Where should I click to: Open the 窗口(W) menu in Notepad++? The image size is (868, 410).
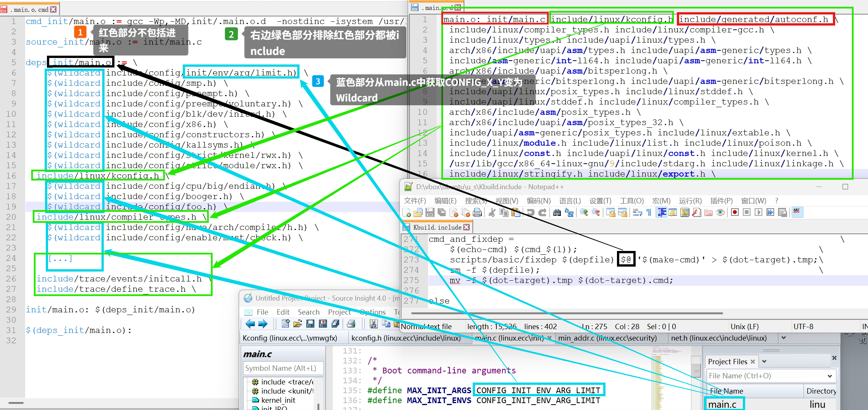[x=754, y=201]
